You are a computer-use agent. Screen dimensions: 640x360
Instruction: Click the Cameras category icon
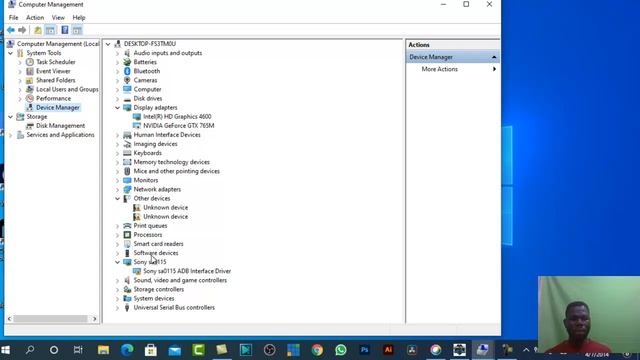click(x=127, y=80)
